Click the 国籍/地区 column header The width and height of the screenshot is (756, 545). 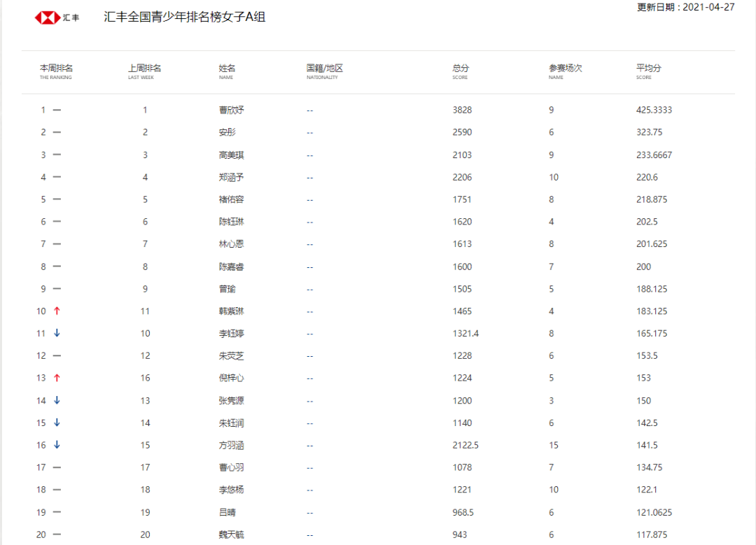[x=324, y=70]
